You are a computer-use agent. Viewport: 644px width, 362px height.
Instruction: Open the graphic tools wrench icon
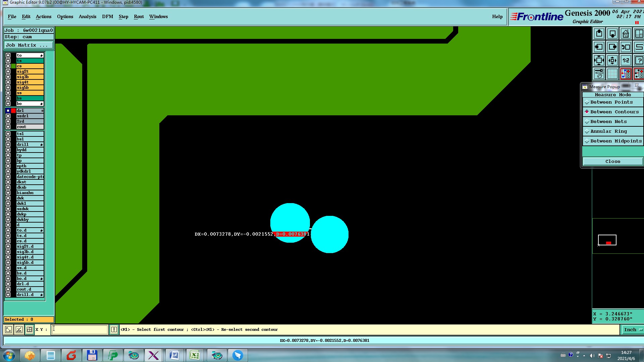(x=599, y=74)
